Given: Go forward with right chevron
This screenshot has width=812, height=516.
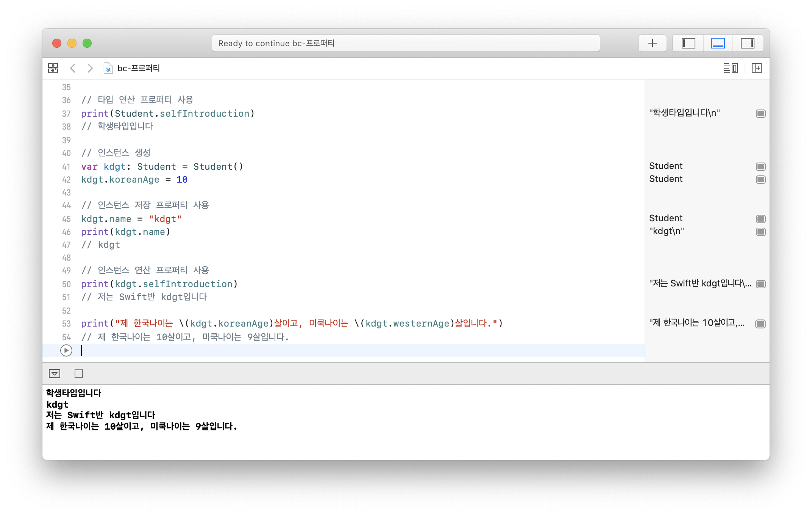Looking at the screenshot, I should point(90,68).
